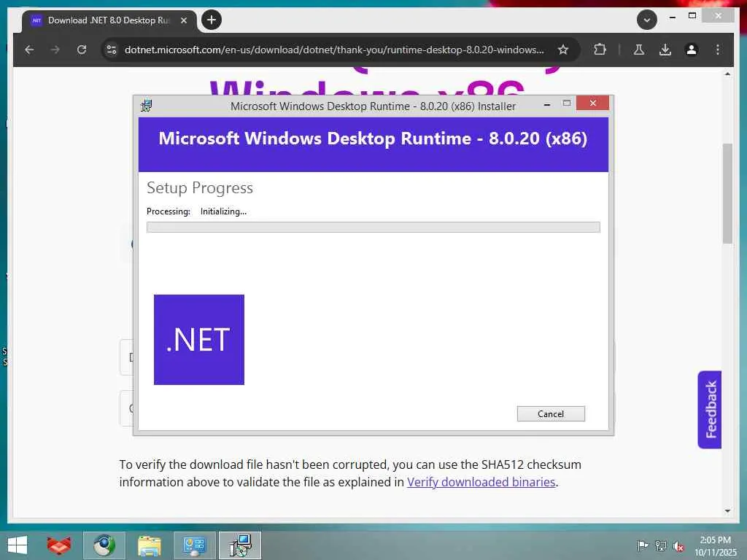Switch to the Chrome taskbar button

[x=104, y=545]
